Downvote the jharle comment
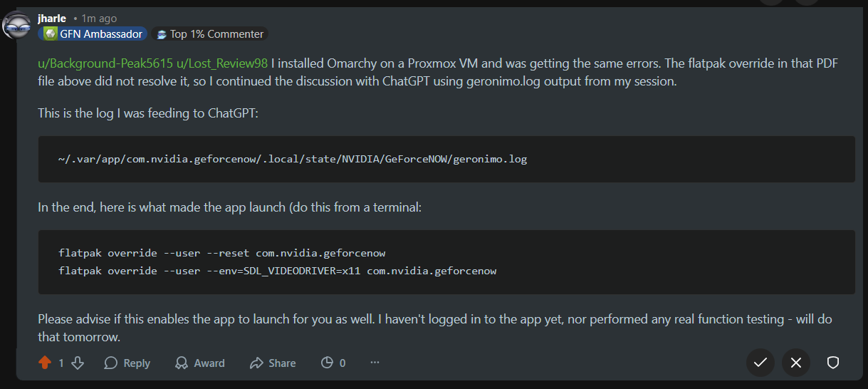The width and height of the screenshot is (868, 389). 78,363
